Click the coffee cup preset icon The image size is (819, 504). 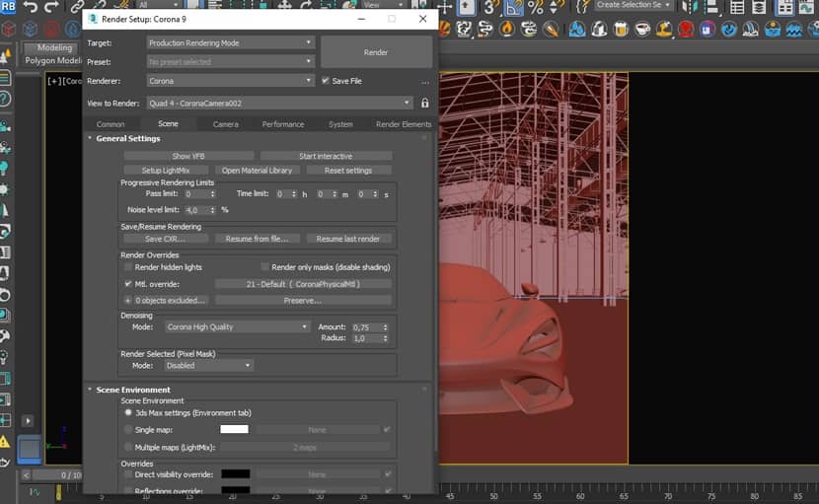pyautogui.click(x=642, y=30)
